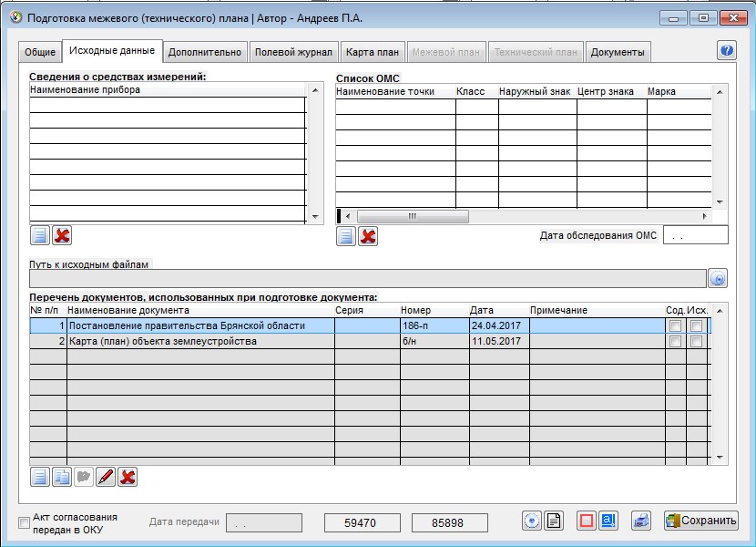Click the Путь к исходным файлам field
This screenshot has width=756, height=547.
pyautogui.click(x=368, y=279)
